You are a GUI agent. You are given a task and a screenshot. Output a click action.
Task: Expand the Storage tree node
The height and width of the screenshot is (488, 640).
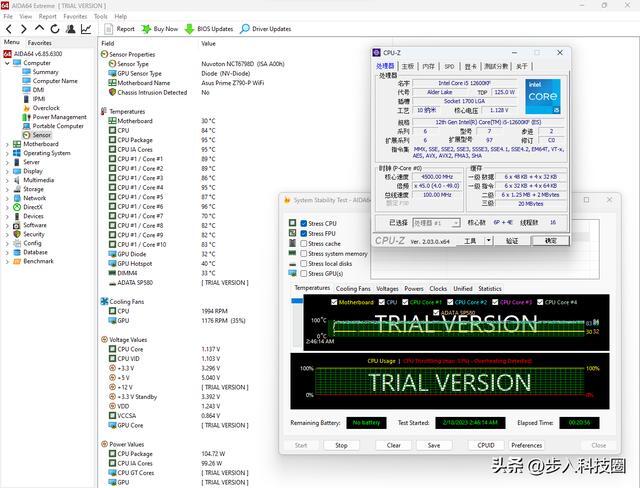click(7, 189)
